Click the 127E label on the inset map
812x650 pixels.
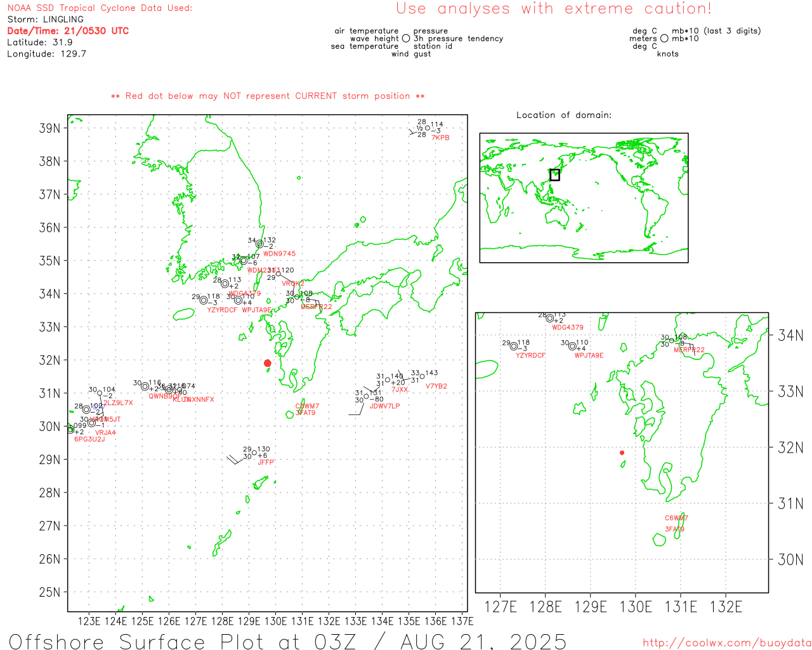[501, 607]
